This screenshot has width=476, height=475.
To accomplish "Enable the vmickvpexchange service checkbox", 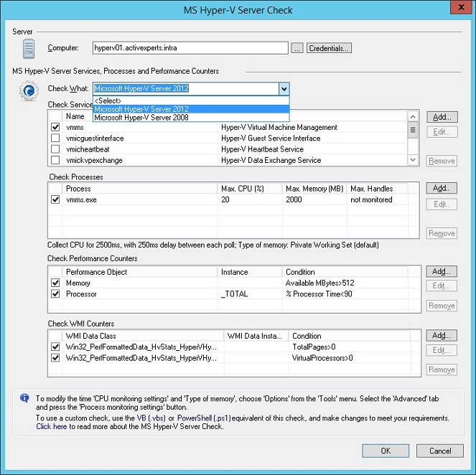I will coord(55,160).
